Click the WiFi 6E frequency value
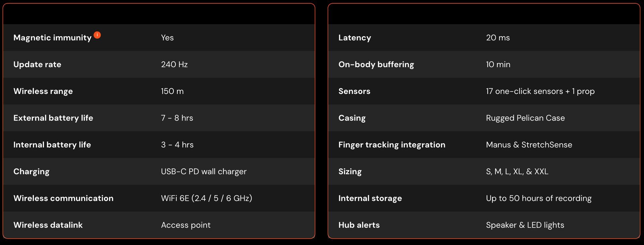The image size is (644, 245). point(206,198)
